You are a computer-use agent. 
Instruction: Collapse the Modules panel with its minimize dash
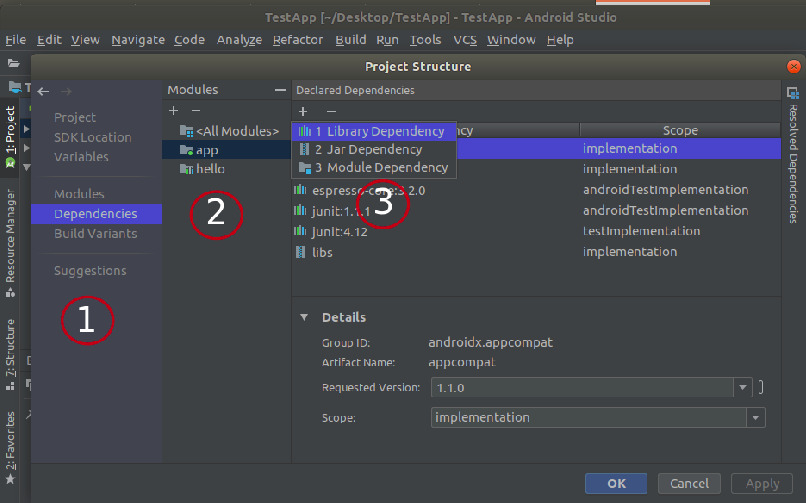pos(280,90)
